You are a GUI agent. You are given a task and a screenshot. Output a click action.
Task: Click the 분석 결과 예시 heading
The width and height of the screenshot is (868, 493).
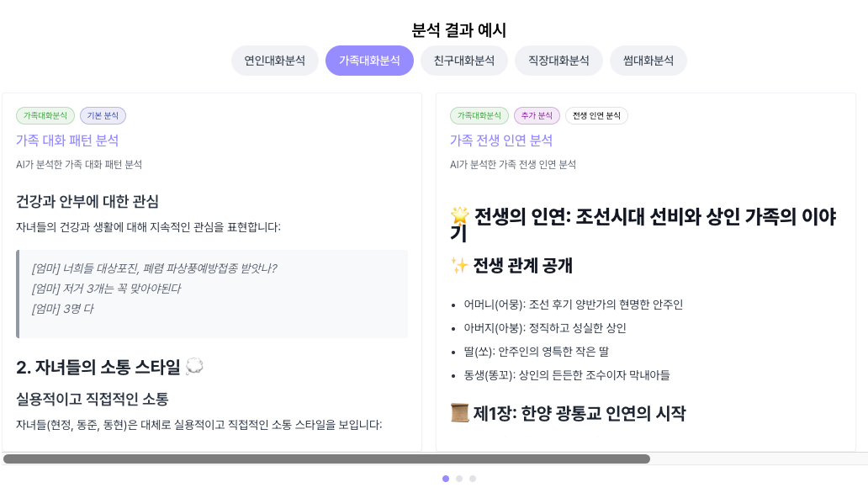pyautogui.click(x=459, y=30)
